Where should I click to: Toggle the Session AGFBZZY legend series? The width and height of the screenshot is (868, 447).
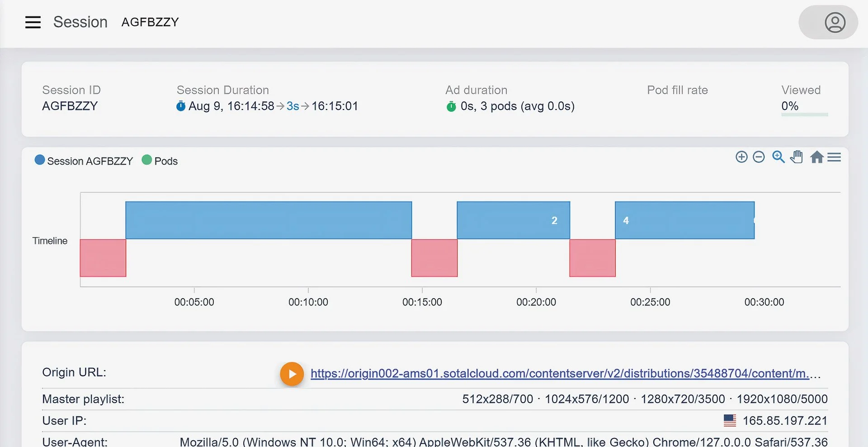(x=84, y=161)
